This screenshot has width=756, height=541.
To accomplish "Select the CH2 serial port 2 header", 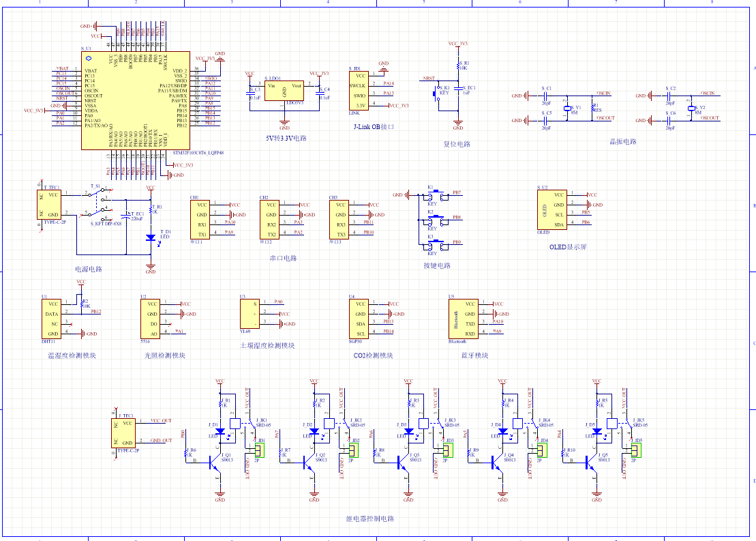I will pos(269,220).
